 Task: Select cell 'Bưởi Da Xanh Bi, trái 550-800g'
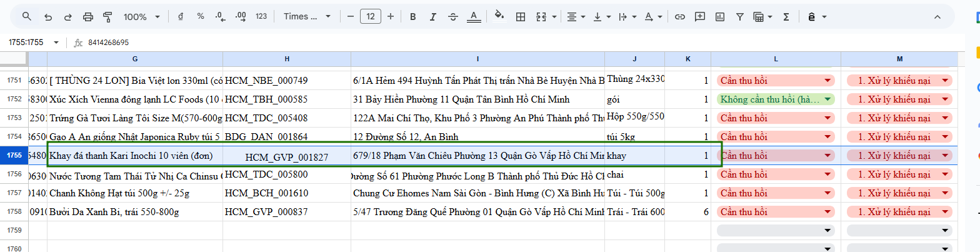coord(135,212)
